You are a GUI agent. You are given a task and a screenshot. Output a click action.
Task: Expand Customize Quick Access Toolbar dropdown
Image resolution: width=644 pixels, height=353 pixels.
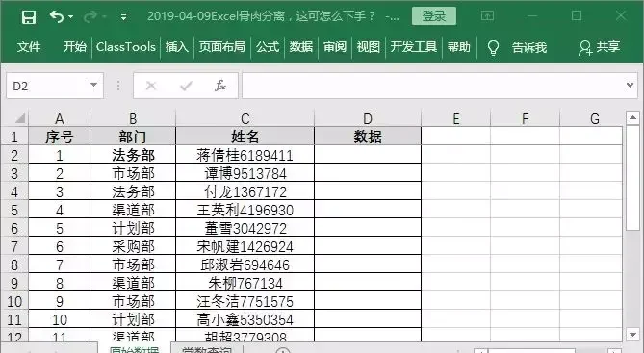123,16
